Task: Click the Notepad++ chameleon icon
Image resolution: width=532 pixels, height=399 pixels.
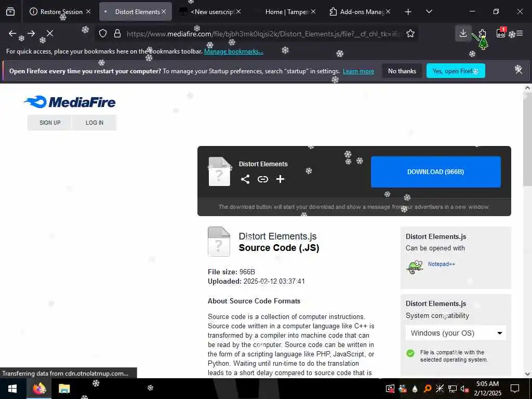Action: point(415,267)
